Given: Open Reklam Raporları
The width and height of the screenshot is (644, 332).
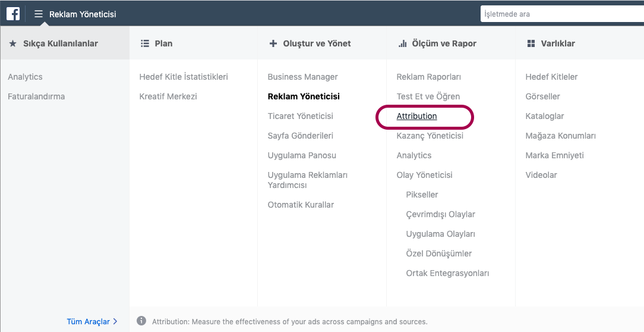Looking at the screenshot, I should (x=428, y=77).
